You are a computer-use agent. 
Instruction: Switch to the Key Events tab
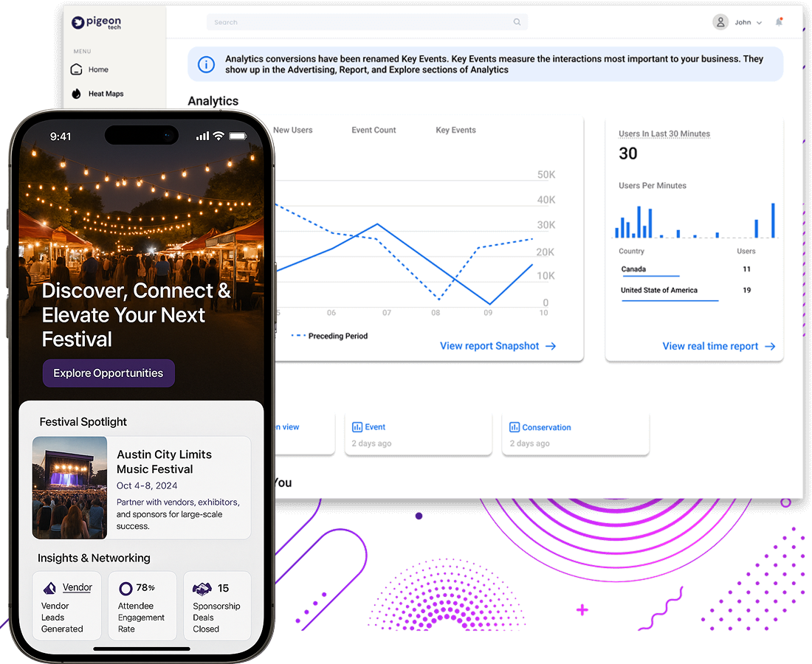coord(455,130)
